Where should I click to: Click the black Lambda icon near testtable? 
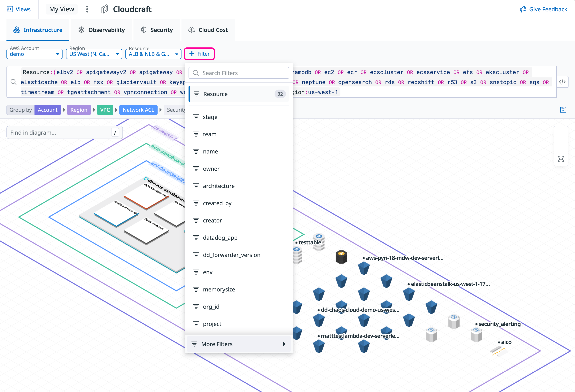click(x=341, y=257)
